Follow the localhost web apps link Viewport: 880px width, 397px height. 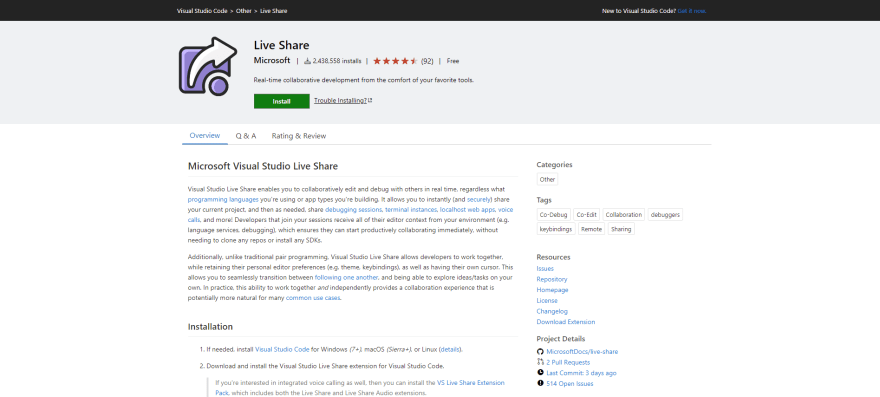tap(468, 209)
